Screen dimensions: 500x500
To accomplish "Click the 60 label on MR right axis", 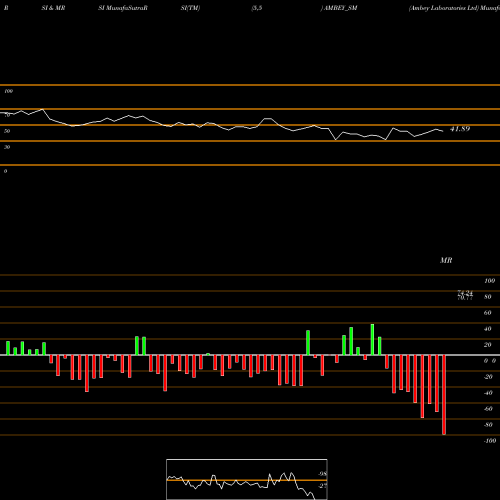I will point(488,313).
